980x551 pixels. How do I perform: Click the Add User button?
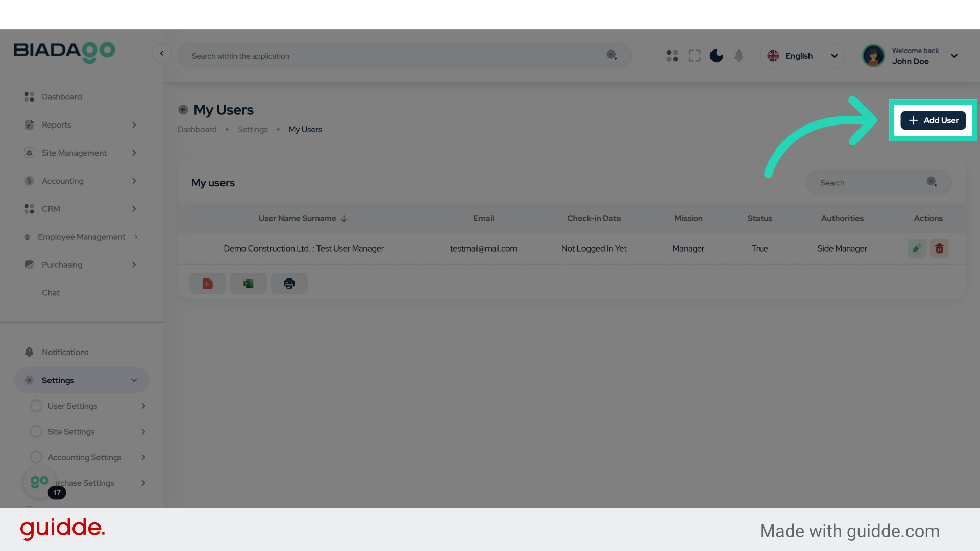click(x=933, y=120)
